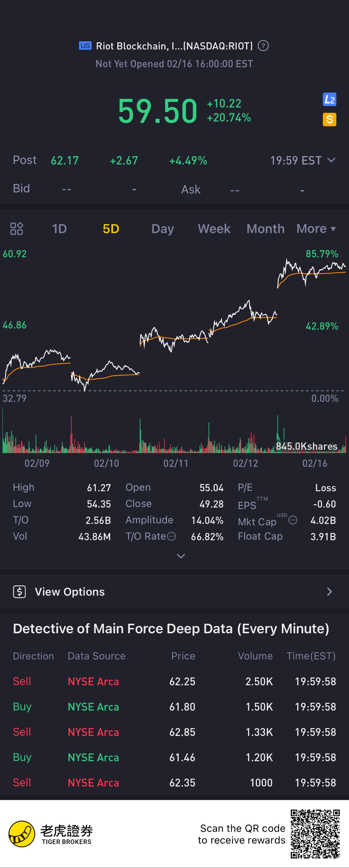Tap the T/O Rate info icon

(172, 536)
